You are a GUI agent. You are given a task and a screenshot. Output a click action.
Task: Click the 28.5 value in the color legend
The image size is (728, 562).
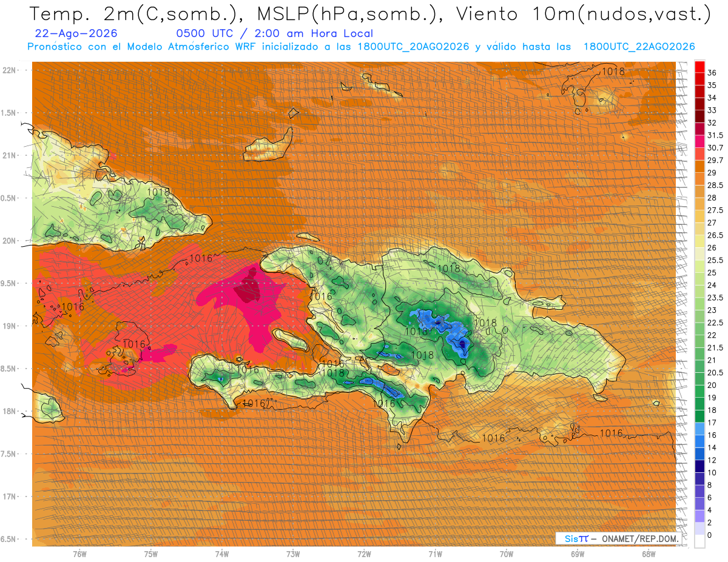tap(715, 186)
